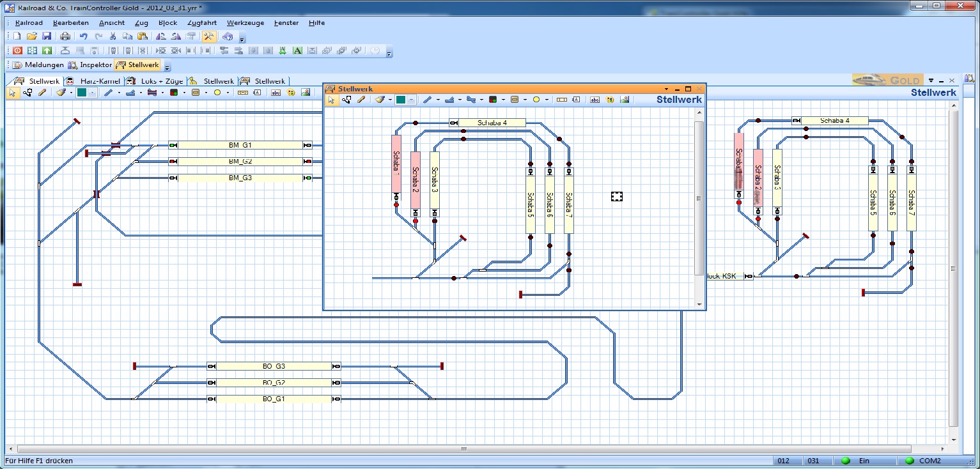Screen dimensions: 980x469
Task: Open the Bearbeiten menu
Action: (71, 23)
